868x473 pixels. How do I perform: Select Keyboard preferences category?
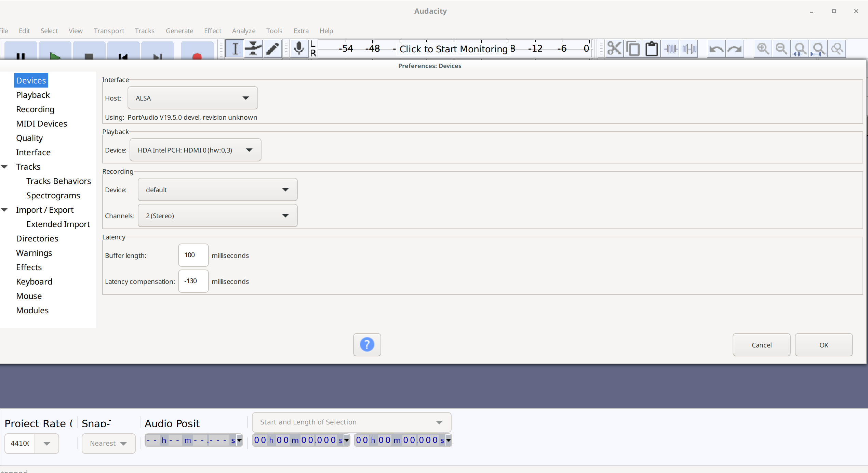point(34,282)
